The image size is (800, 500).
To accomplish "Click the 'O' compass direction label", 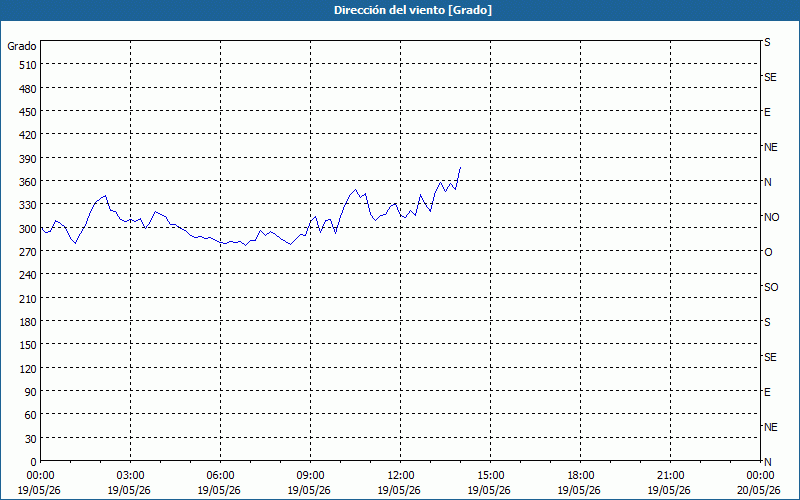I will tap(768, 253).
